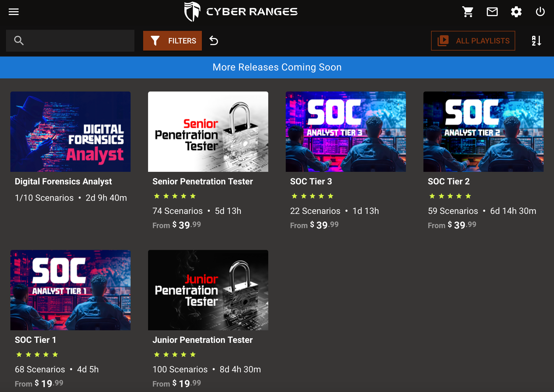Select the SOC Tier 1 title link
The width and height of the screenshot is (554, 392).
point(35,340)
